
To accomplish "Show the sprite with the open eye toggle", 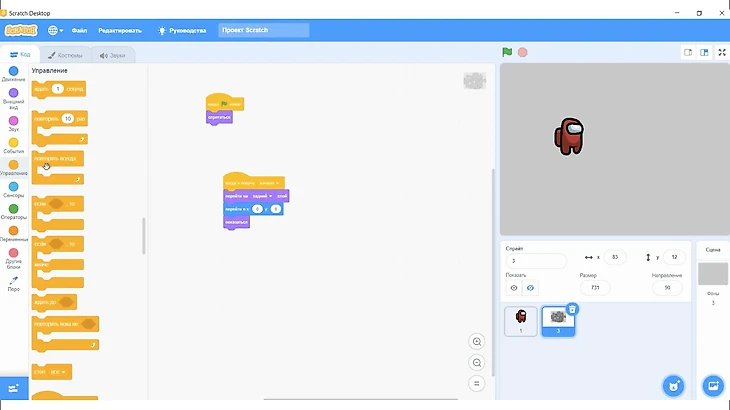I will 514,288.
